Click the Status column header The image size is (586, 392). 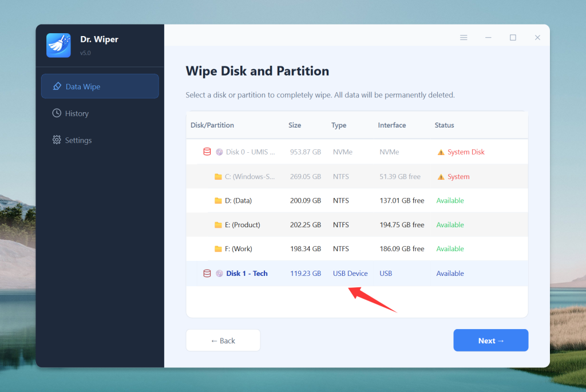click(x=444, y=125)
